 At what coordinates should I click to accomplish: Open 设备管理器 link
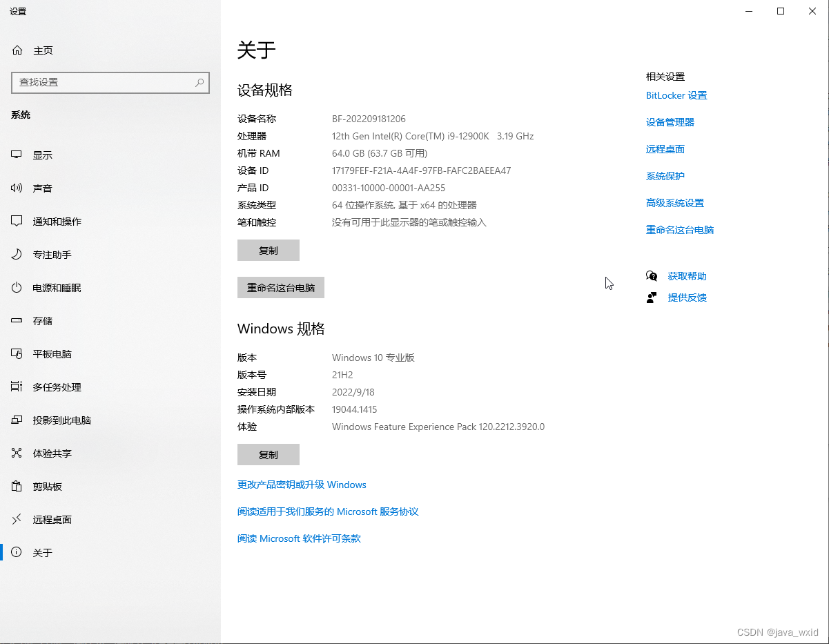coord(670,122)
